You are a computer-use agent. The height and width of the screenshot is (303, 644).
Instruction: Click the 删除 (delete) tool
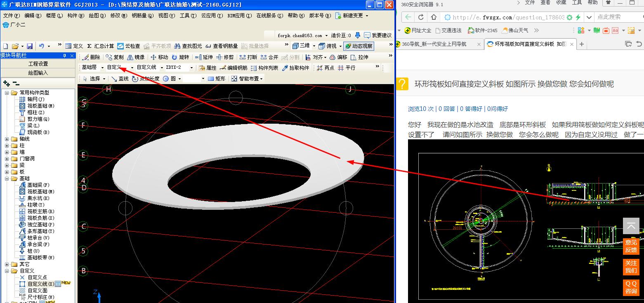pos(91,57)
